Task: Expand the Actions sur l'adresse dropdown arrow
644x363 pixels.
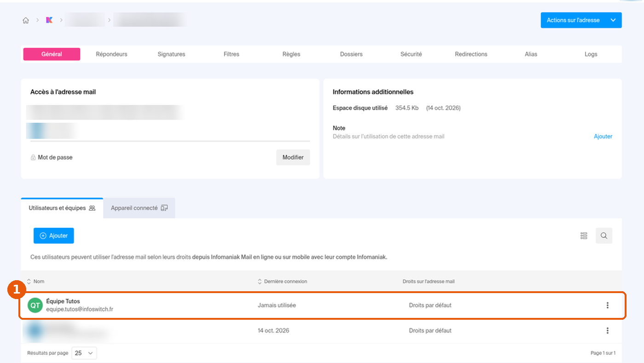Action: point(613,20)
